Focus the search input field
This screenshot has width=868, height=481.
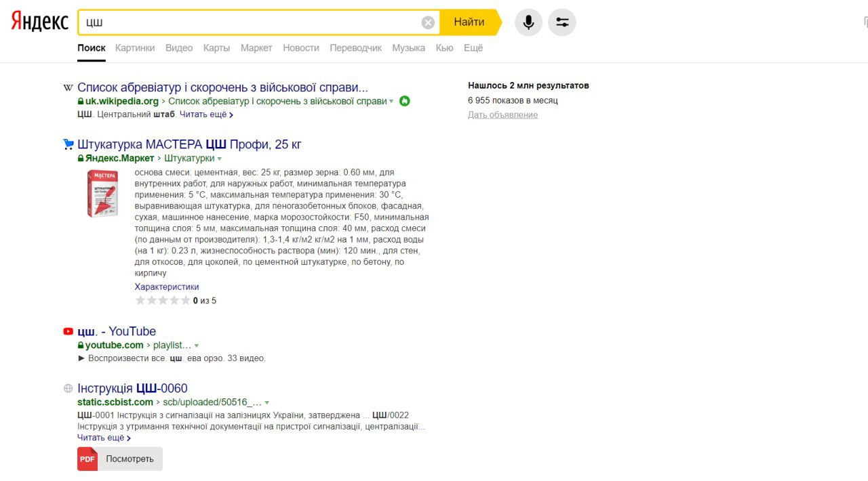(x=250, y=22)
